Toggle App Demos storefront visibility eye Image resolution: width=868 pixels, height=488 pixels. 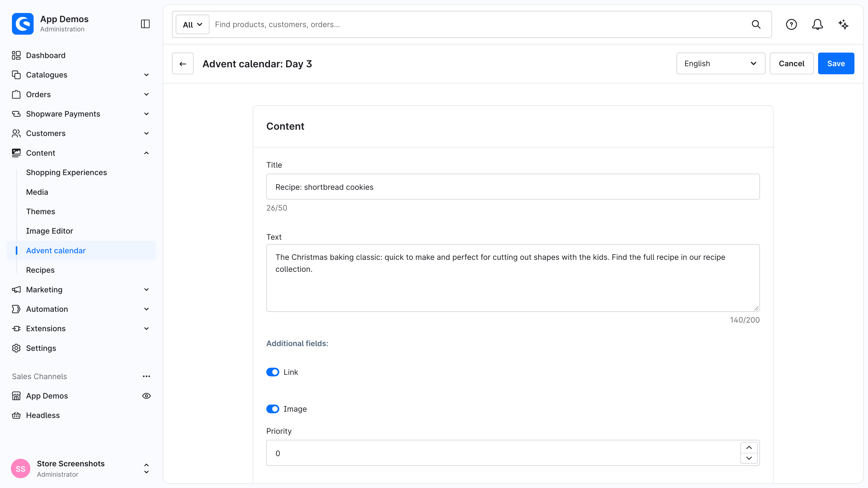click(146, 396)
